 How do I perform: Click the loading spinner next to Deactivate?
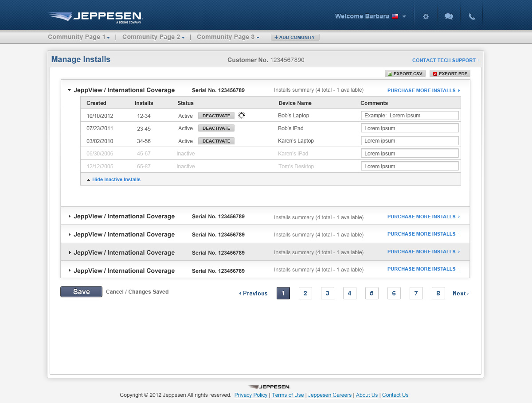(x=241, y=115)
